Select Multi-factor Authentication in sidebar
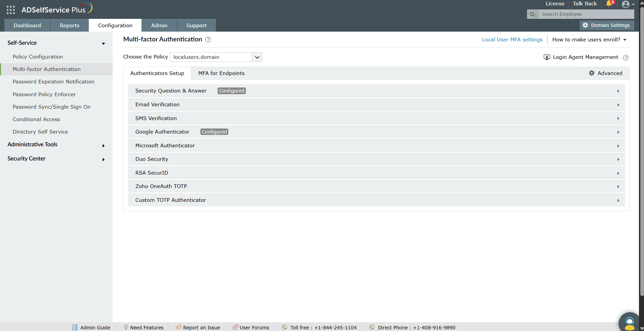644x331 pixels. (x=47, y=69)
